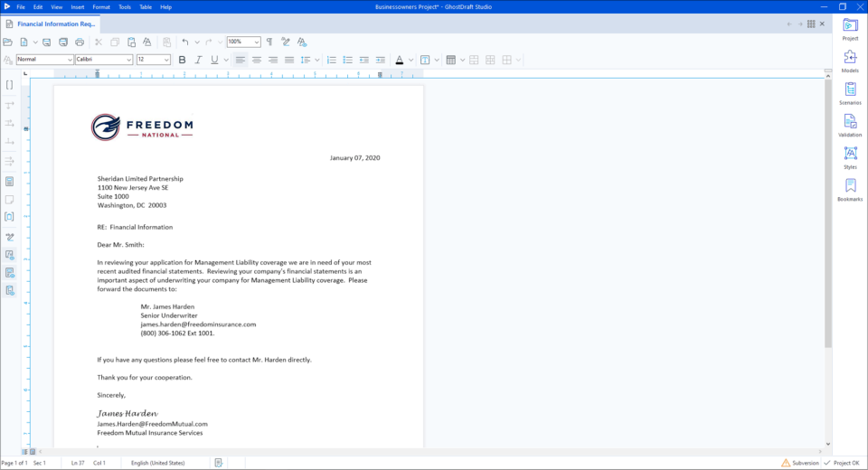
Task: Open the Models panel
Action: click(x=850, y=62)
